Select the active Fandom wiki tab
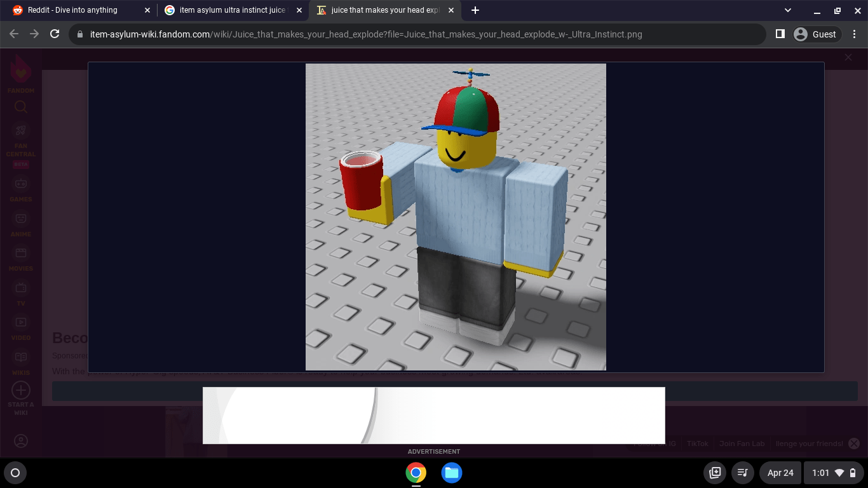 [384, 10]
